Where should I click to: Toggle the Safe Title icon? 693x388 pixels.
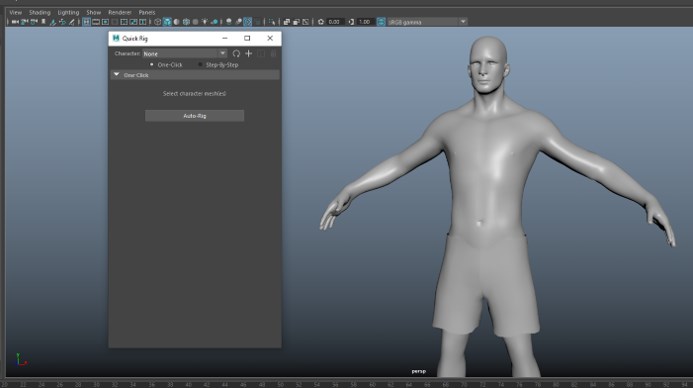click(143, 22)
